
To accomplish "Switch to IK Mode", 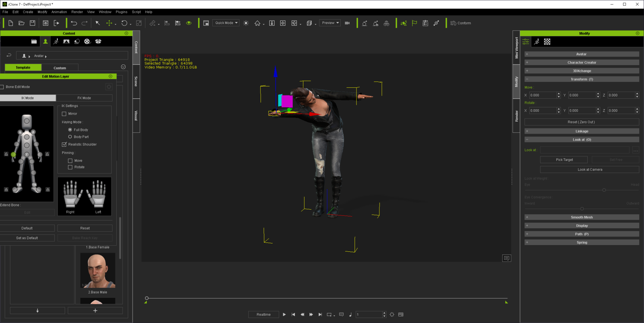I will click(28, 98).
